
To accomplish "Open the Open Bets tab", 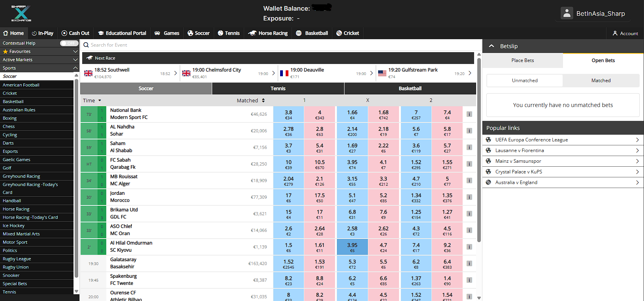I will coord(603,60).
